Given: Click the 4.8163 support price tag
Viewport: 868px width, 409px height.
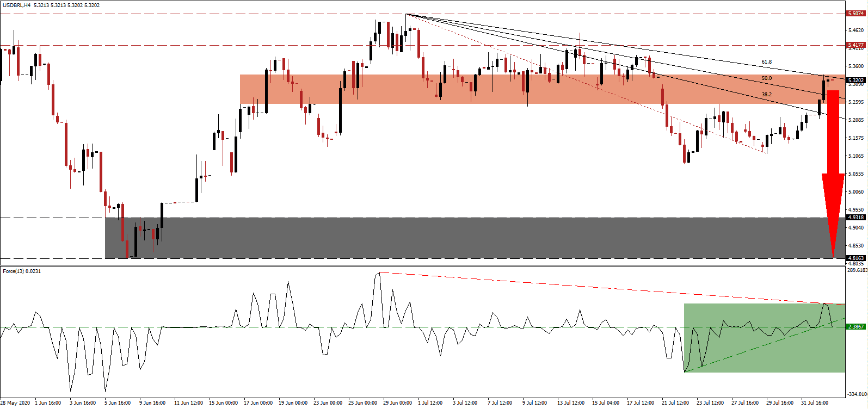Looking at the screenshot, I should tap(855, 258).
